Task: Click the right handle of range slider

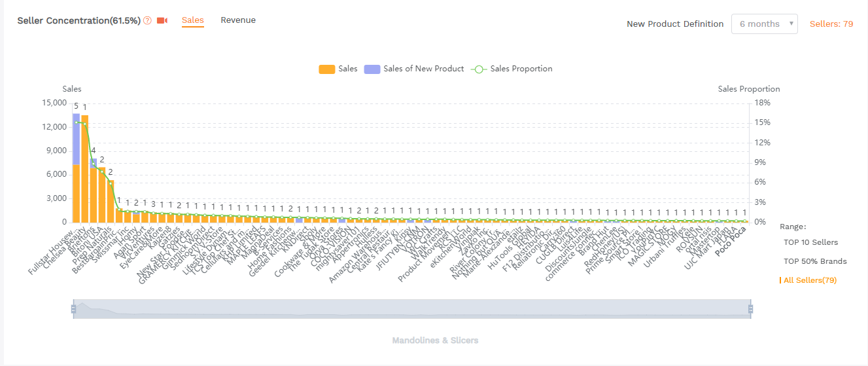Action: pos(750,309)
